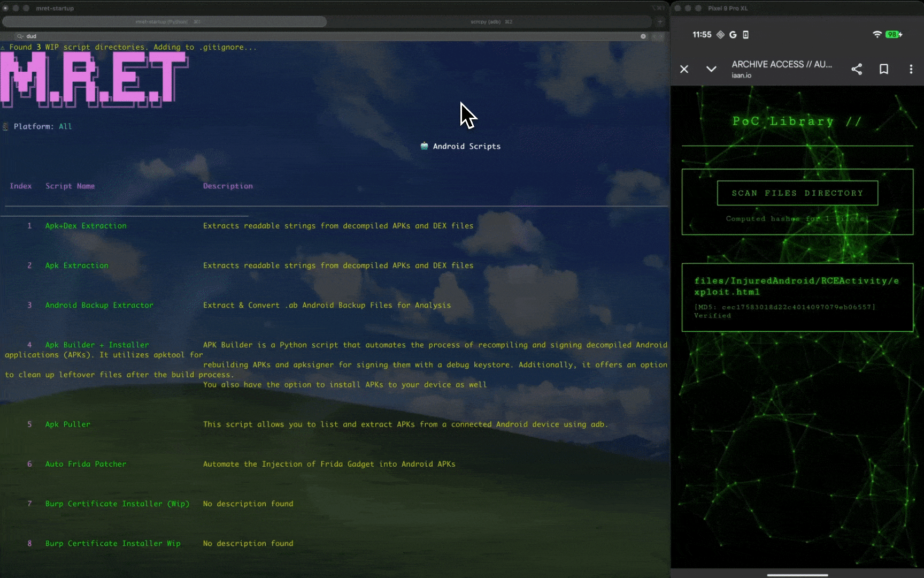Add a new terminal tab with plus
The width and height of the screenshot is (924, 578).
point(660,22)
